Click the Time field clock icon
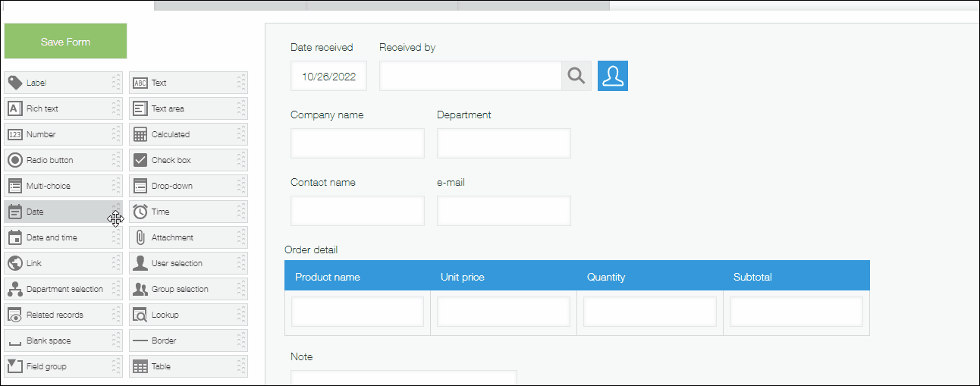 (140, 212)
